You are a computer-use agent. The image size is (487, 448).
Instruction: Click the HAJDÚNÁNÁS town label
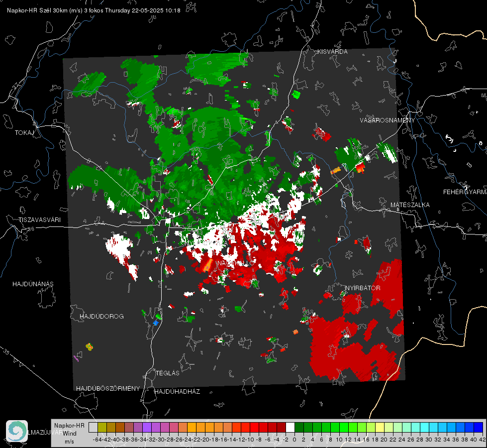pyautogui.click(x=33, y=284)
